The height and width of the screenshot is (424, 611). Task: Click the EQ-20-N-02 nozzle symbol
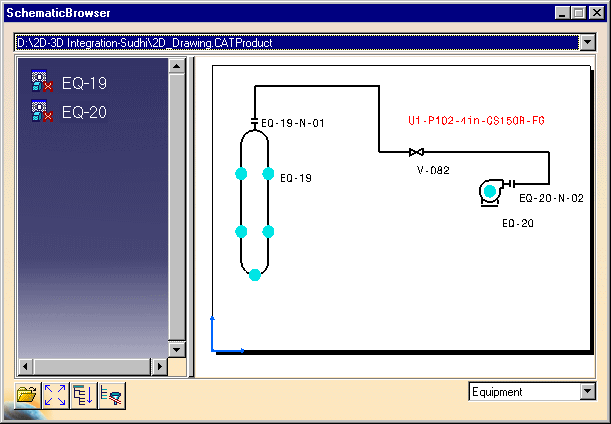[x=510, y=184]
